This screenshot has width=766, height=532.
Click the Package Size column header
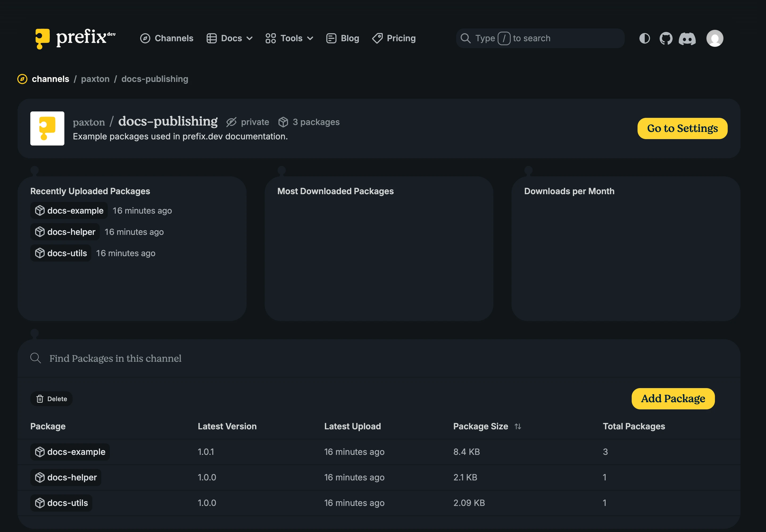481,426
